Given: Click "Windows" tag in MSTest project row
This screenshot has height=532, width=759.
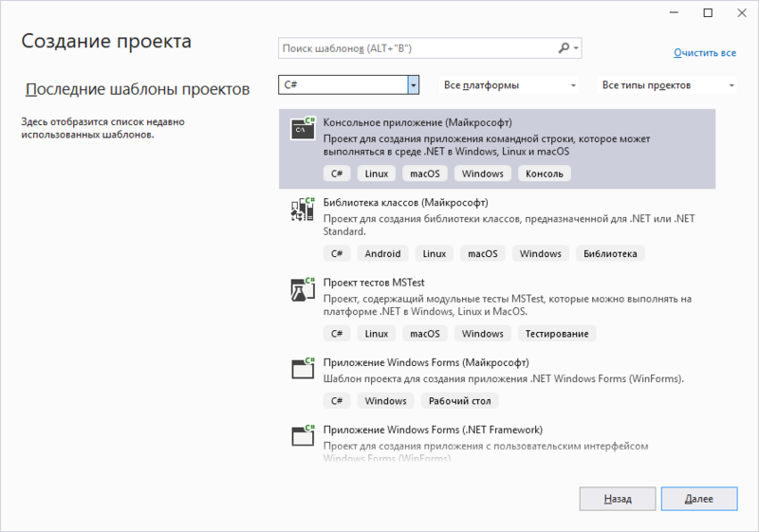Looking at the screenshot, I should (x=482, y=334).
